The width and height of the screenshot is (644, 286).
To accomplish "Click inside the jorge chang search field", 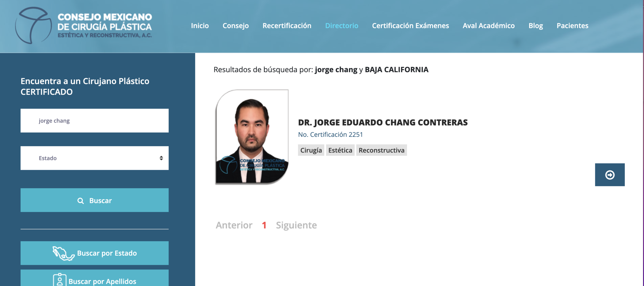I will coord(94,120).
